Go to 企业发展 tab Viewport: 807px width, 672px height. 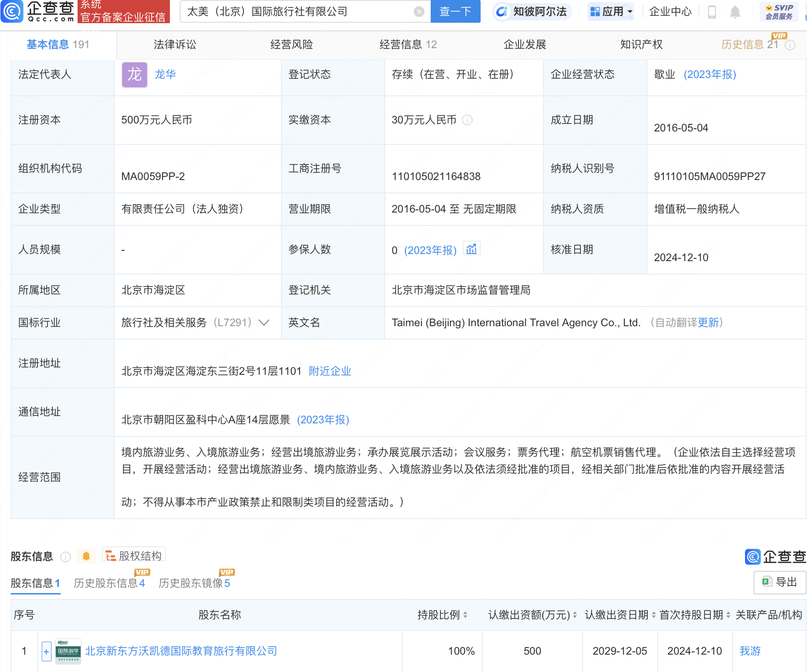(525, 45)
